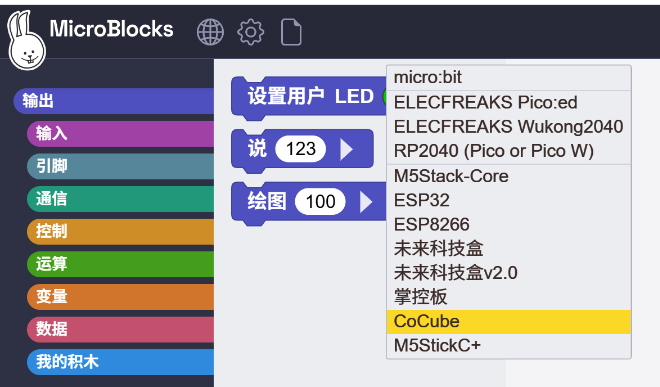Open the 输出 block category
Viewport: 660px width, 387px height.
114,101
